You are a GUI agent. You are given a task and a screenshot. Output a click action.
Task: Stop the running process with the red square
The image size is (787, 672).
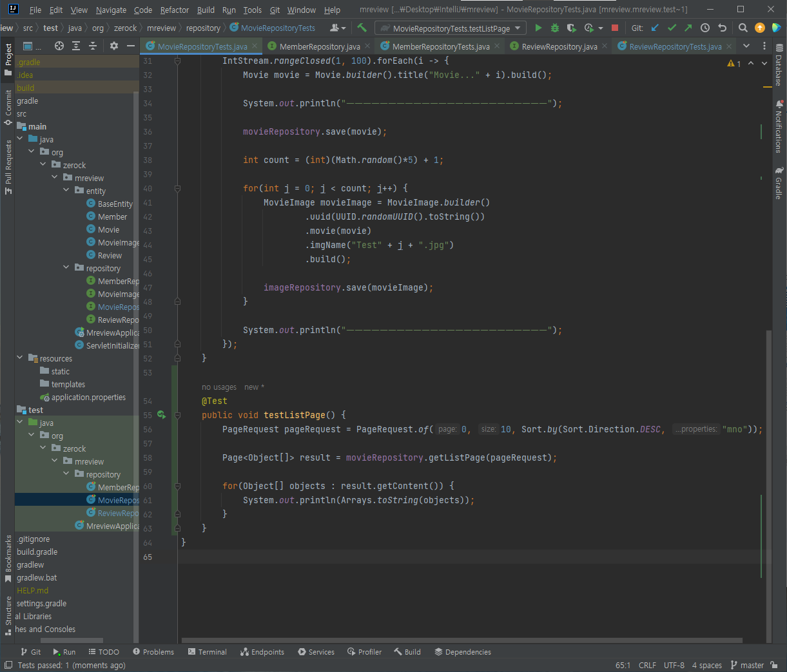pos(615,28)
